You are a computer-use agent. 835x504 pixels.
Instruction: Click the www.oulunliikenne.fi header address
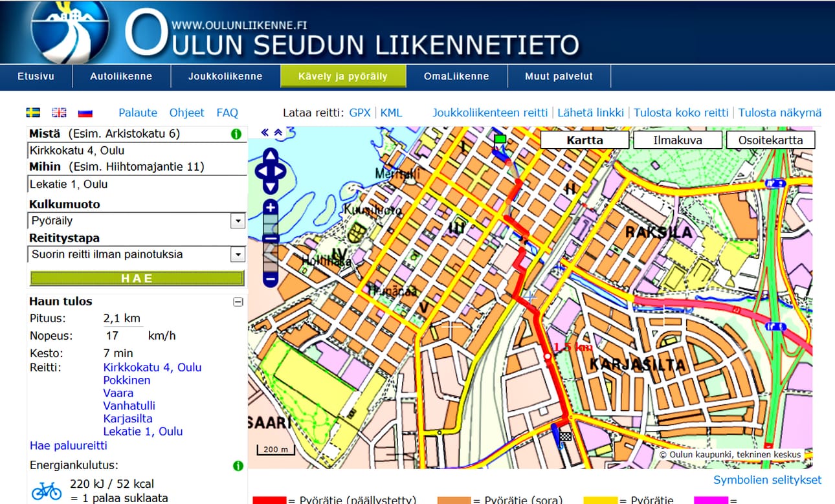click(239, 26)
